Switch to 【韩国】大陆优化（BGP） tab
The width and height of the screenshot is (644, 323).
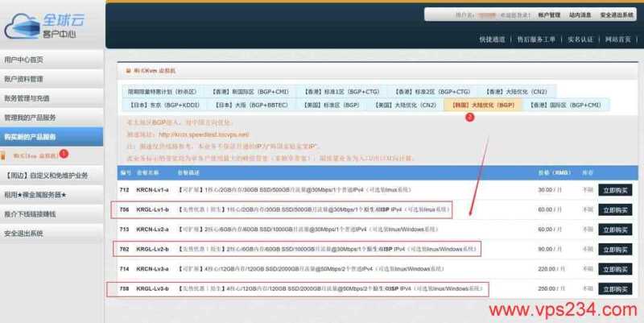coord(480,105)
